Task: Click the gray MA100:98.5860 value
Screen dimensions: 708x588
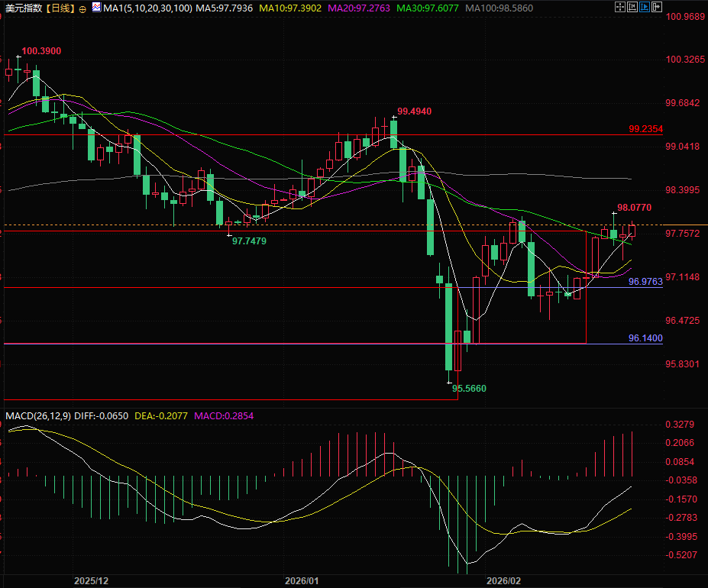Action: pos(499,8)
